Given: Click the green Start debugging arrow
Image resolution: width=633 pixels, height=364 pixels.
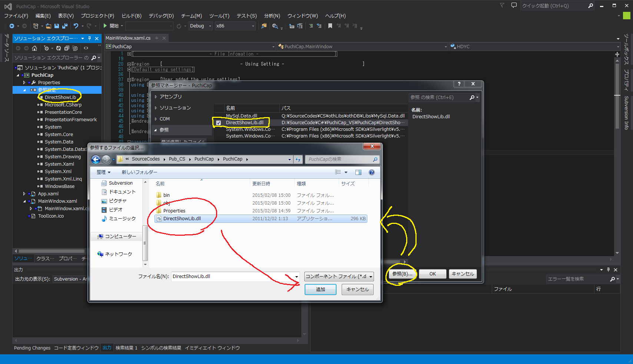Looking at the screenshot, I should [x=105, y=26].
